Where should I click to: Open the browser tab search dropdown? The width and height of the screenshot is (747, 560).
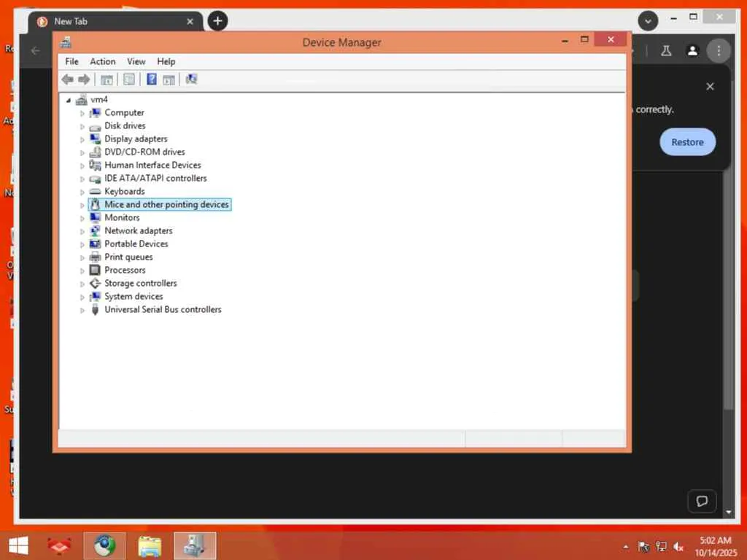tap(648, 21)
